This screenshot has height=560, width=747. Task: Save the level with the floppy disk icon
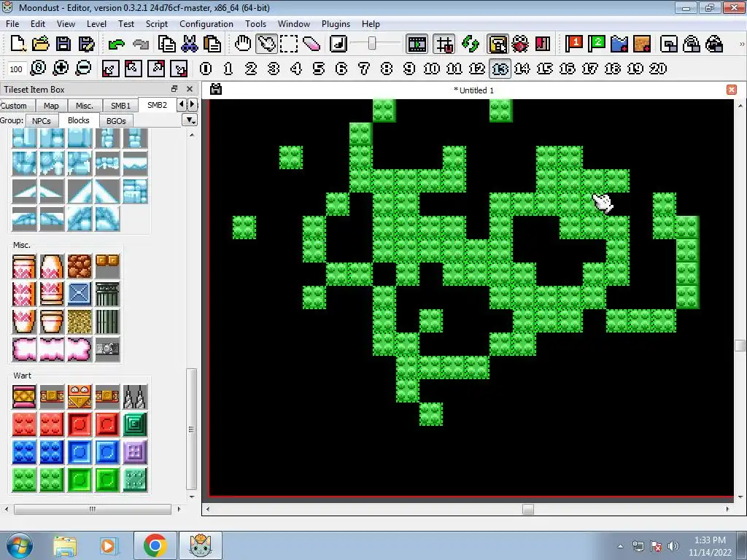(x=63, y=44)
